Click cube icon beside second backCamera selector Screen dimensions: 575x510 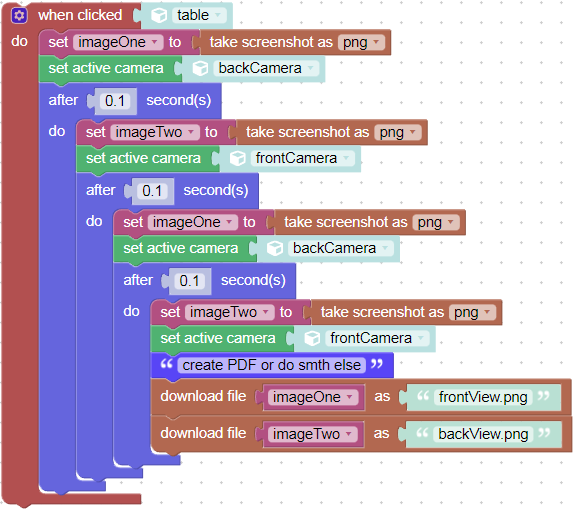[x=275, y=249]
